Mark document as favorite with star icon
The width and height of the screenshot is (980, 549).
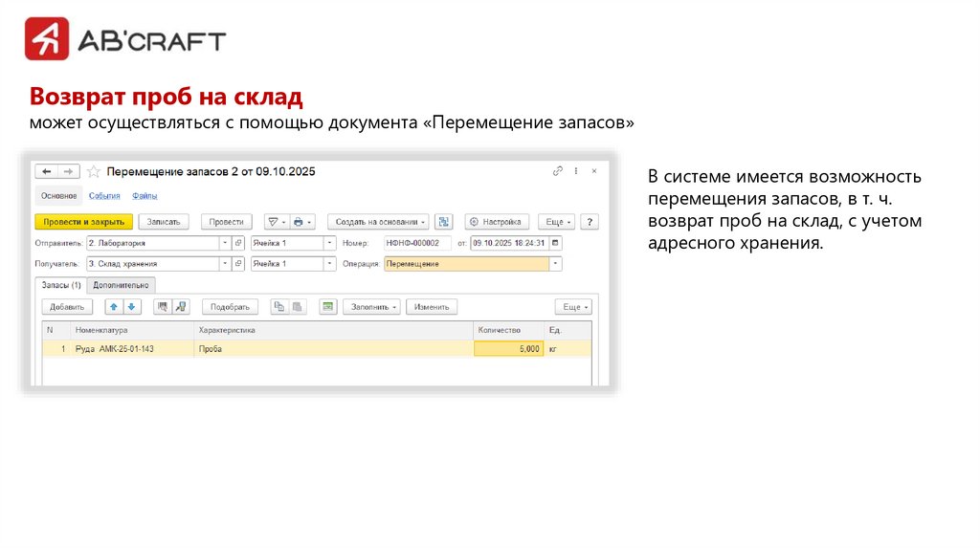[94, 171]
